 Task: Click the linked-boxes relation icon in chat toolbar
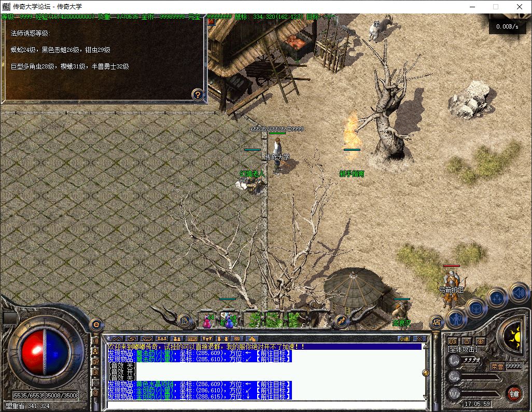222,339
